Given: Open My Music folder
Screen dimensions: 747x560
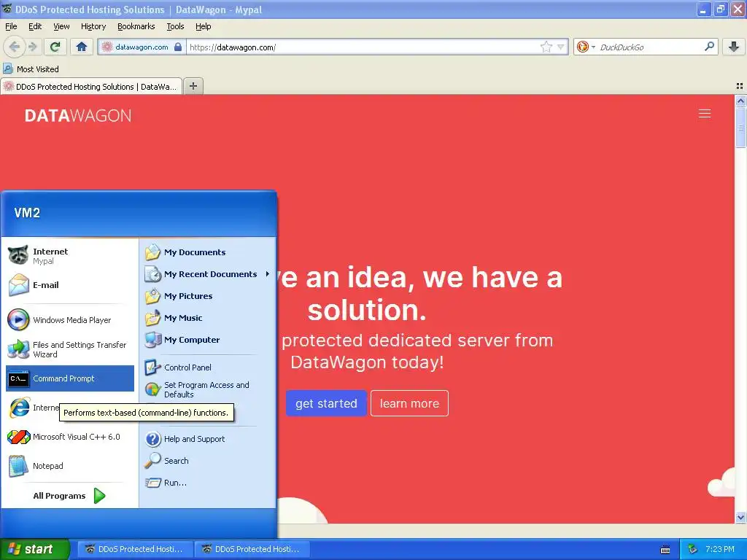Looking at the screenshot, I should tap(207, 318).
